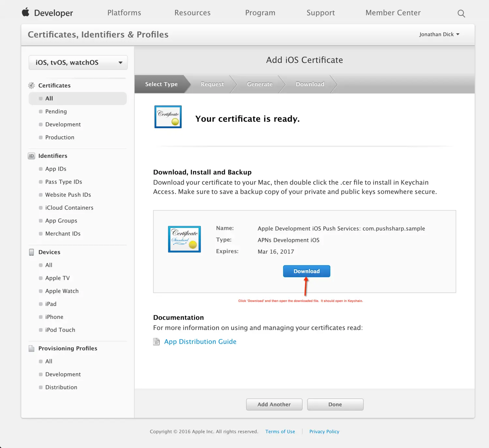
Task: Open the Program menu
Action: 260,13
